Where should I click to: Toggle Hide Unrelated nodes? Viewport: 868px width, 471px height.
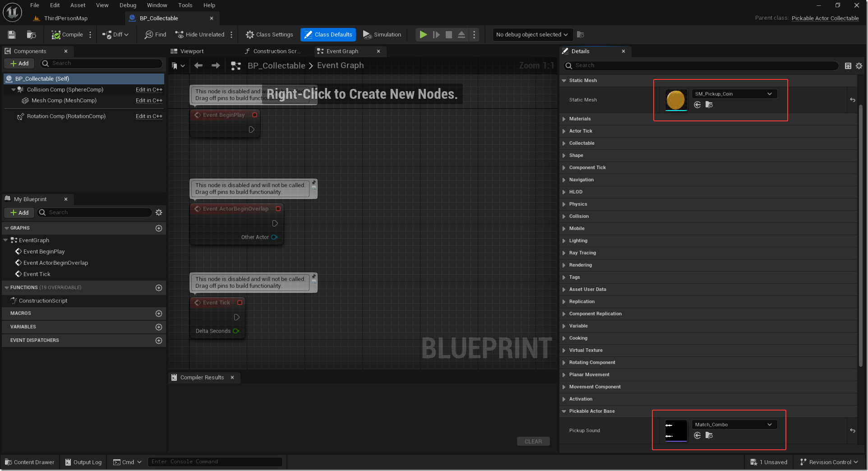click(199, 35)
